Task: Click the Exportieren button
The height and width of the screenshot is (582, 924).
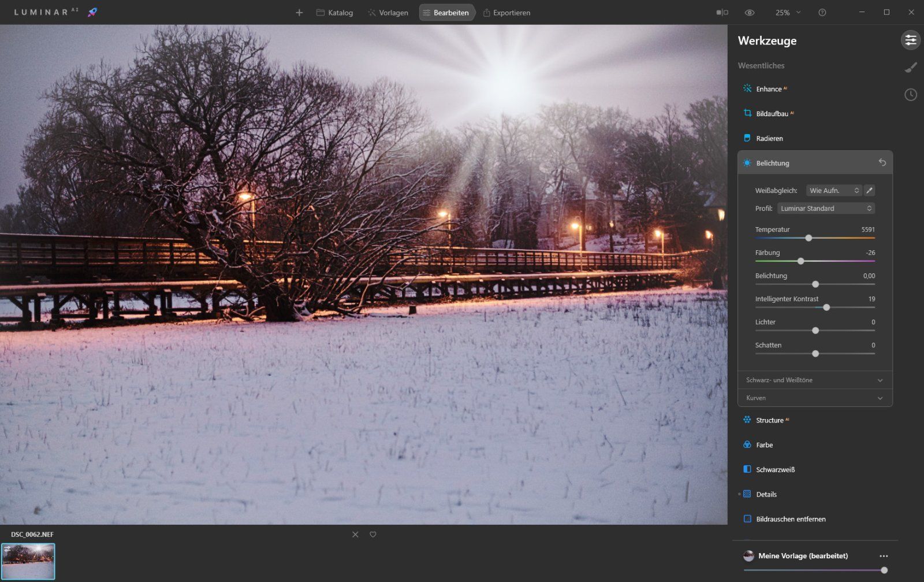Action: click(506, 13)
